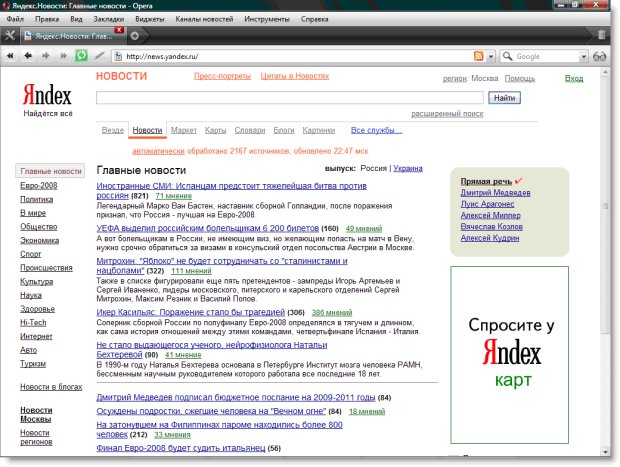Click the Yandex logo
Image resolution: width=620 pixels, height=467 pixels.
tap(47, 95)
